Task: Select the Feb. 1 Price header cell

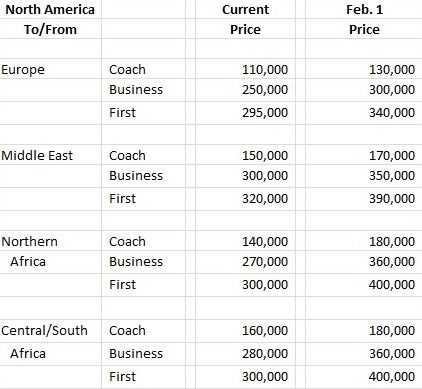Action: [364, 19]
